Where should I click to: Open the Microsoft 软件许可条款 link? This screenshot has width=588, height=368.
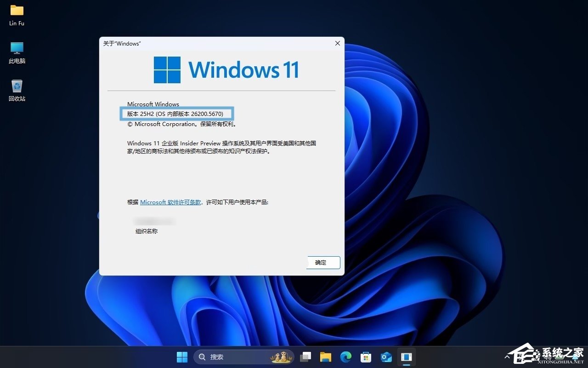point(170,202)
